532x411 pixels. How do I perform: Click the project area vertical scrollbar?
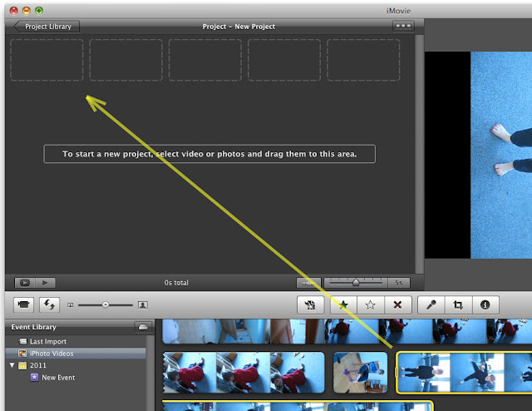419,154
